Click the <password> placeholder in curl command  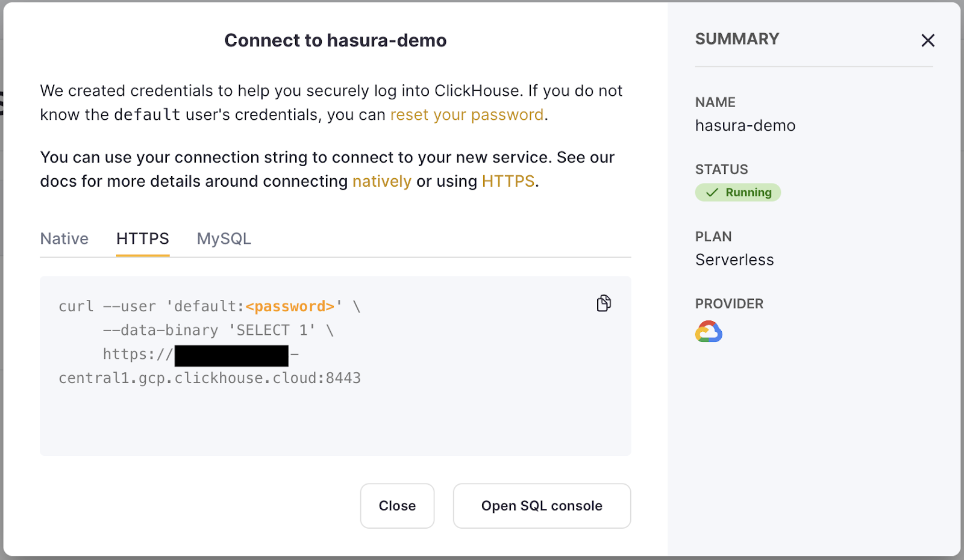[x=290, y=306]
